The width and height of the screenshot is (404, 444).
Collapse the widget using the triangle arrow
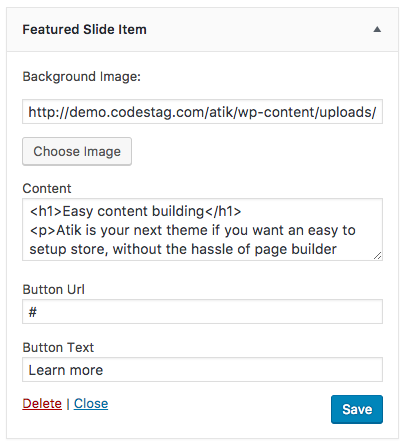pos(377,30)
